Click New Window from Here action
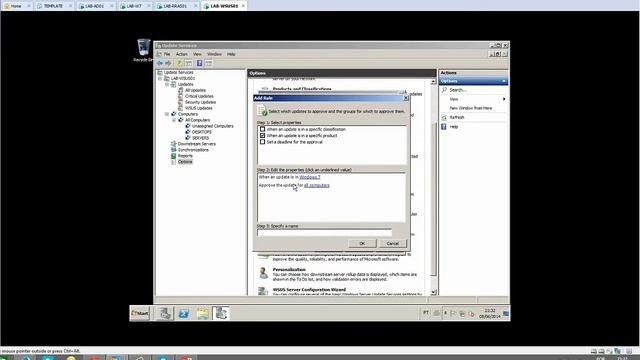This screenshot has width=640, height=360. click(471, 108)
